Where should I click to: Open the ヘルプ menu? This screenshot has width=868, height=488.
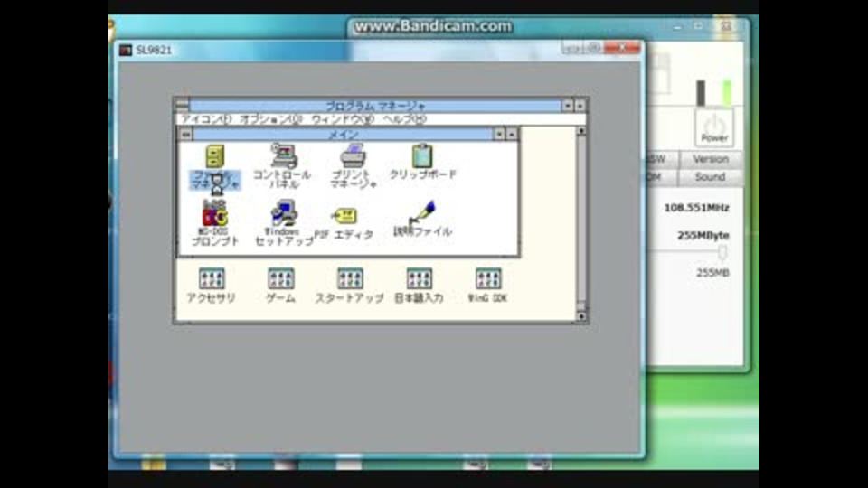coord(405,119)
